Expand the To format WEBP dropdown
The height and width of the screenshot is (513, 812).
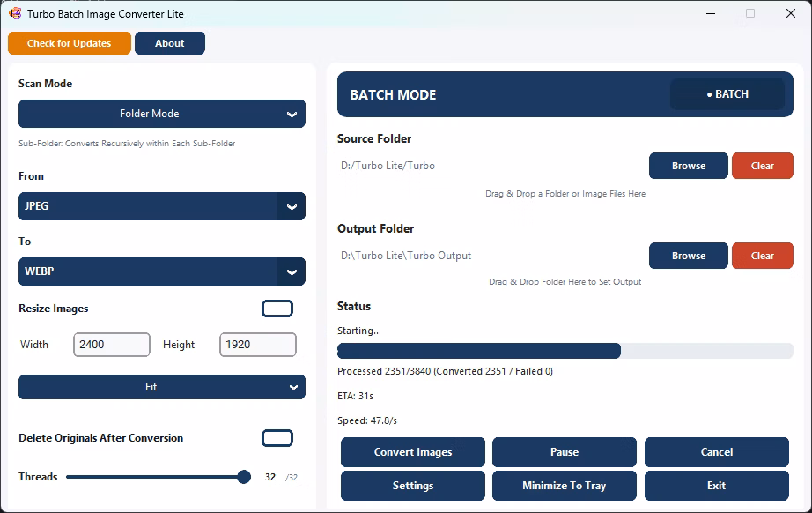click(161, 271)
